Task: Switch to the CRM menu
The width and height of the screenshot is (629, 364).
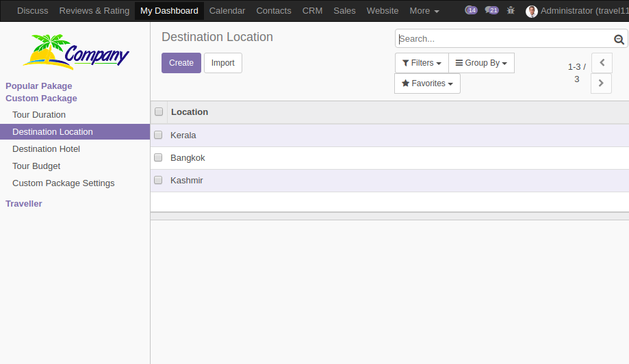Action: tap(313, 11)
